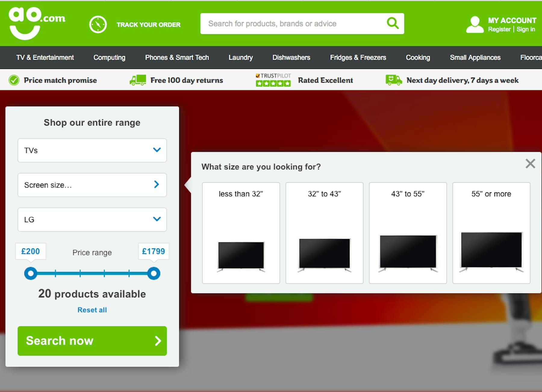The width and height of the screenshot is (542, 392).
Task: Click the Track Your Order compass icon
Action: pos(98,24)
